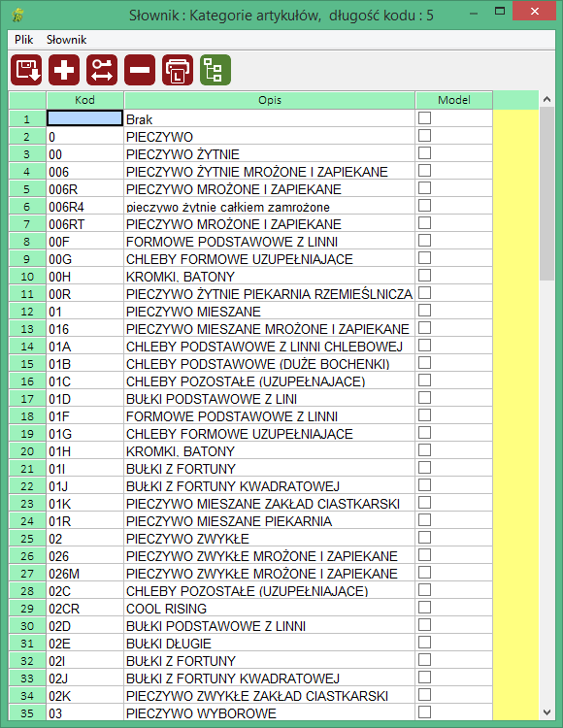Enable Model checkbox for PIECZYWO MIESZANE

tap(424, 311)
